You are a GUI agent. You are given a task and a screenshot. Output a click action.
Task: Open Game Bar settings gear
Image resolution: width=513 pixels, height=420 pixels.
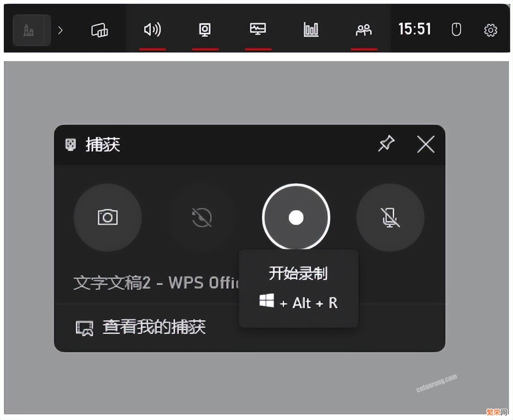[490, 30]
